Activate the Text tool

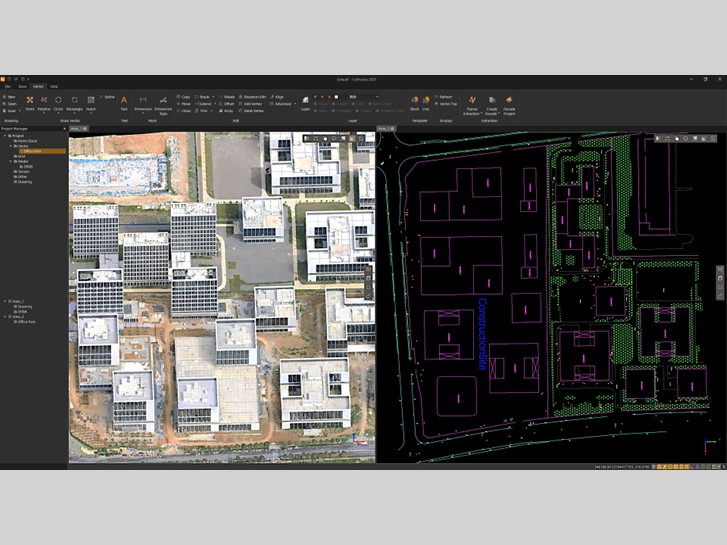coord(124,103)
